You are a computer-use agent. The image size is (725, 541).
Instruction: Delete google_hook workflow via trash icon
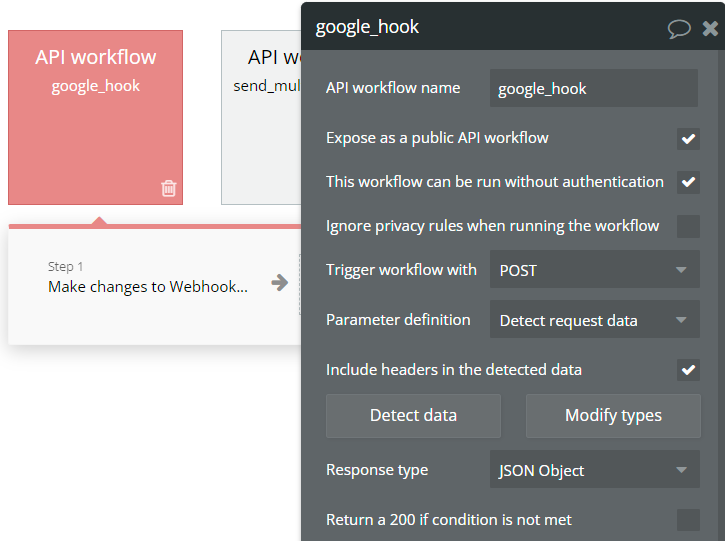click(169, 187)
